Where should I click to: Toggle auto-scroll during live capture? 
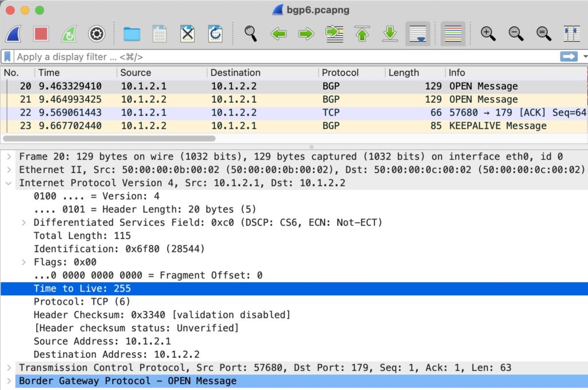pos(417,34)
